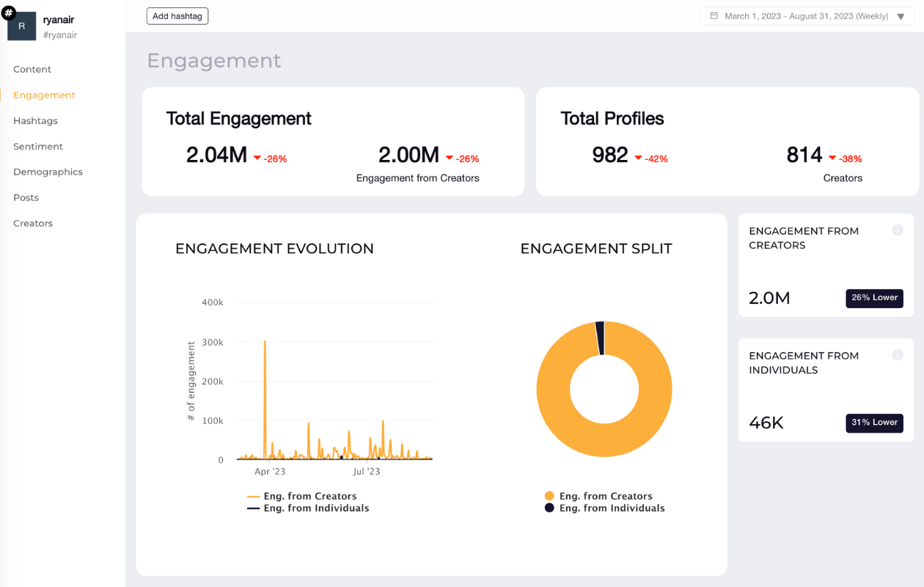Image resolution: width=924 pixels, height=587 pixels.
Task: Click the 31% Lower badge
Action: pyautogui.click(x=874, y=423)
